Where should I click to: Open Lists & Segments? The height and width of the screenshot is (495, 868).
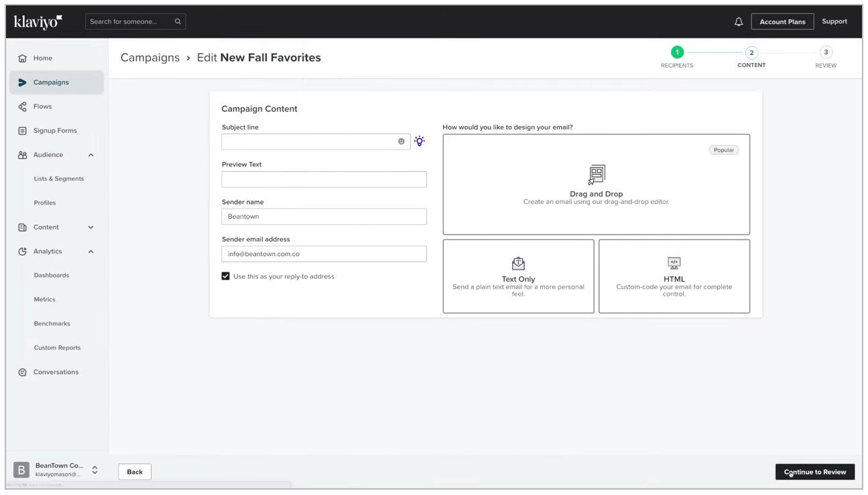(x=59, y=179)
